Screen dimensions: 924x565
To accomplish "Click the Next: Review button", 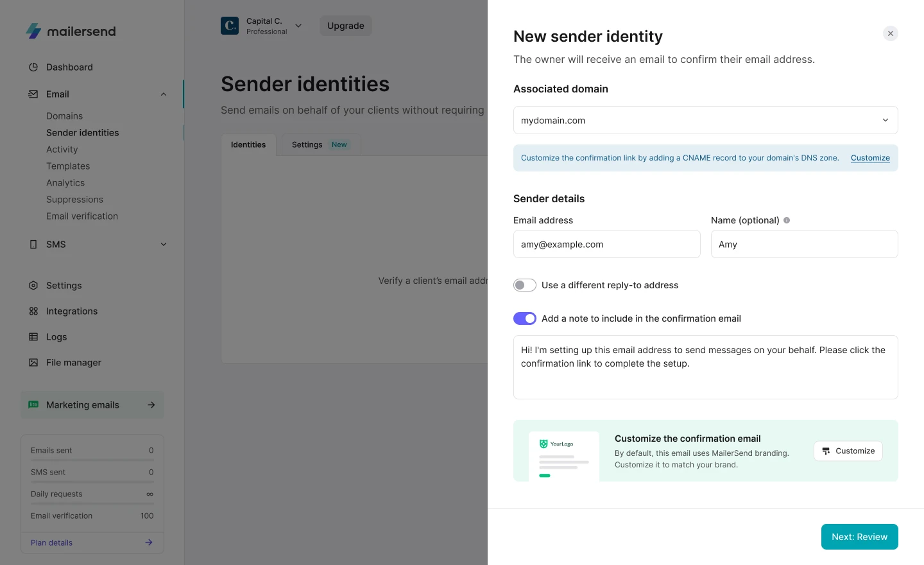I will click(859, 537).
